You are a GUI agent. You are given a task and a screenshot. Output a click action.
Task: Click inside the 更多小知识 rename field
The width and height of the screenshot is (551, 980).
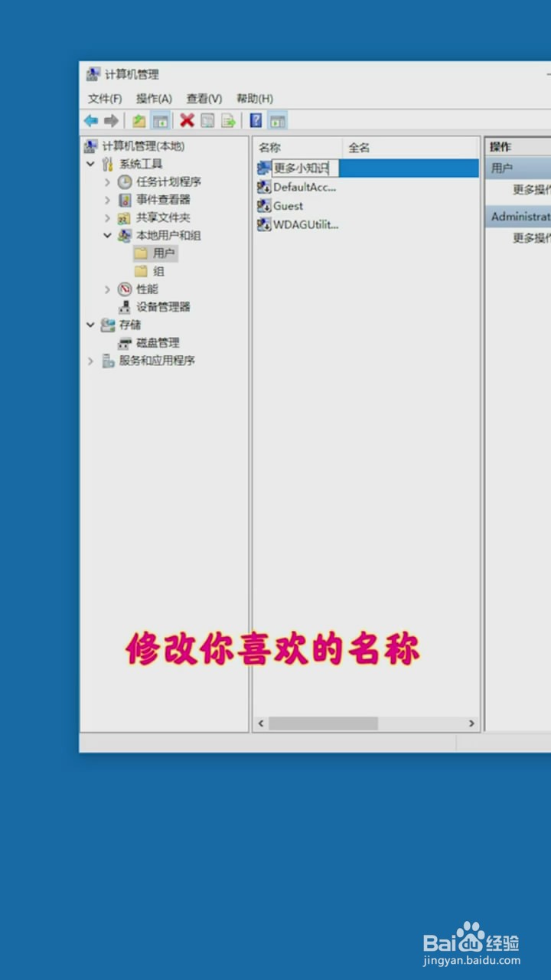tap(305, 168)
